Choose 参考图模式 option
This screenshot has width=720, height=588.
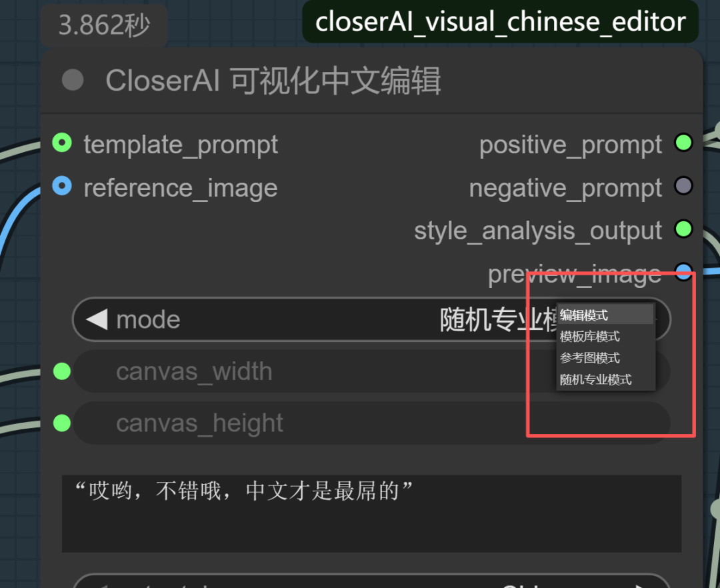pyautogui.click(x=605, y=358)
